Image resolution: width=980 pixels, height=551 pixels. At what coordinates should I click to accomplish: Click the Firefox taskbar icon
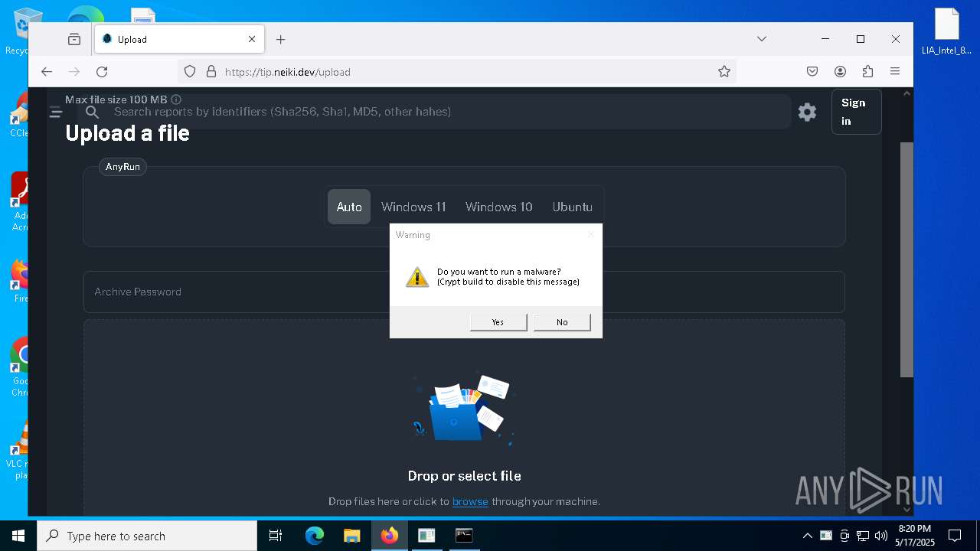click(390, 536)
